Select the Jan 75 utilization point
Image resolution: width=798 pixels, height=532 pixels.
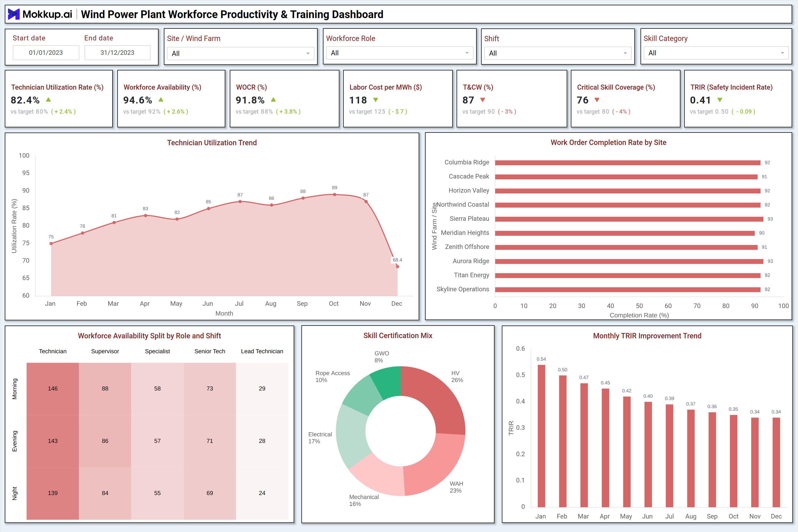[51, 244]
